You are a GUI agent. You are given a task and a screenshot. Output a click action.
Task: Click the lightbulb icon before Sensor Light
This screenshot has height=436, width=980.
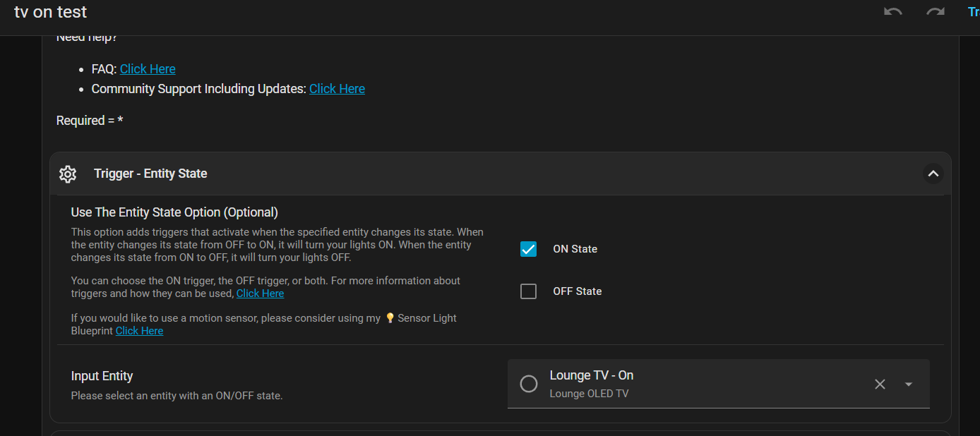tap(389, 318)
